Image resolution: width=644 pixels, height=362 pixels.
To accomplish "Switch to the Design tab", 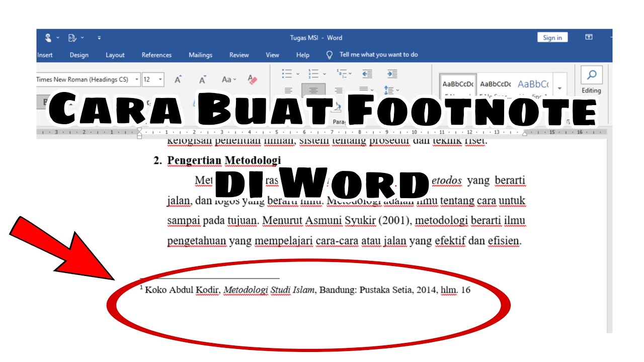I will pos(79,55).
